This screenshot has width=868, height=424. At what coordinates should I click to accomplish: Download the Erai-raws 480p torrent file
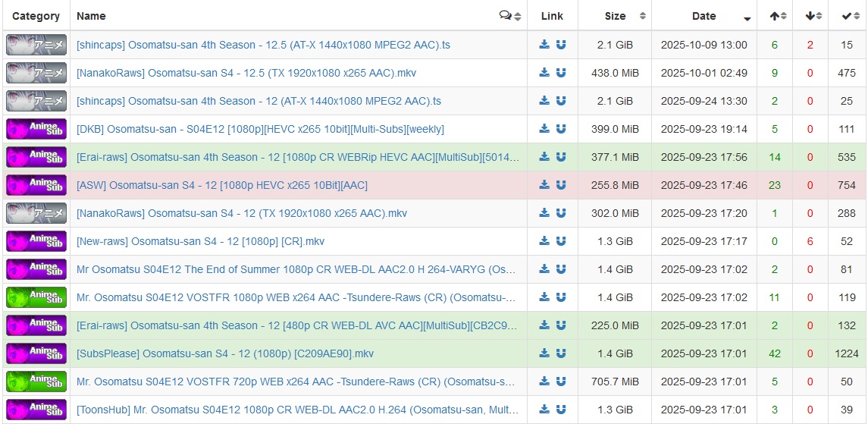(544, 325)
